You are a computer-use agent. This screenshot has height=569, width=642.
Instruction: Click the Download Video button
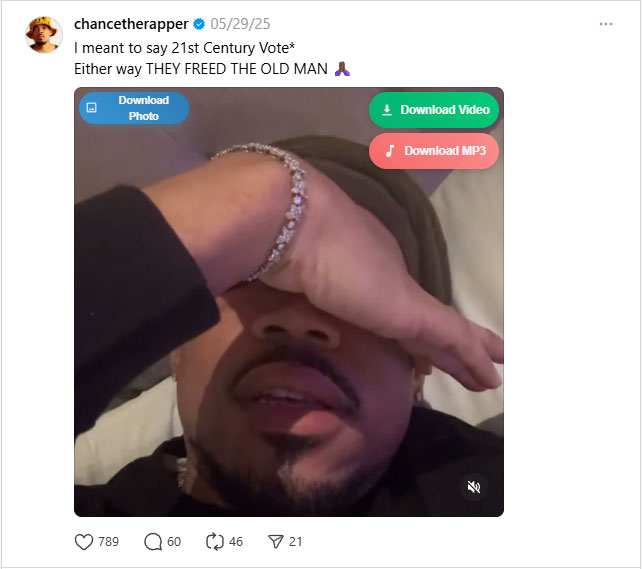tap(434, 110)
